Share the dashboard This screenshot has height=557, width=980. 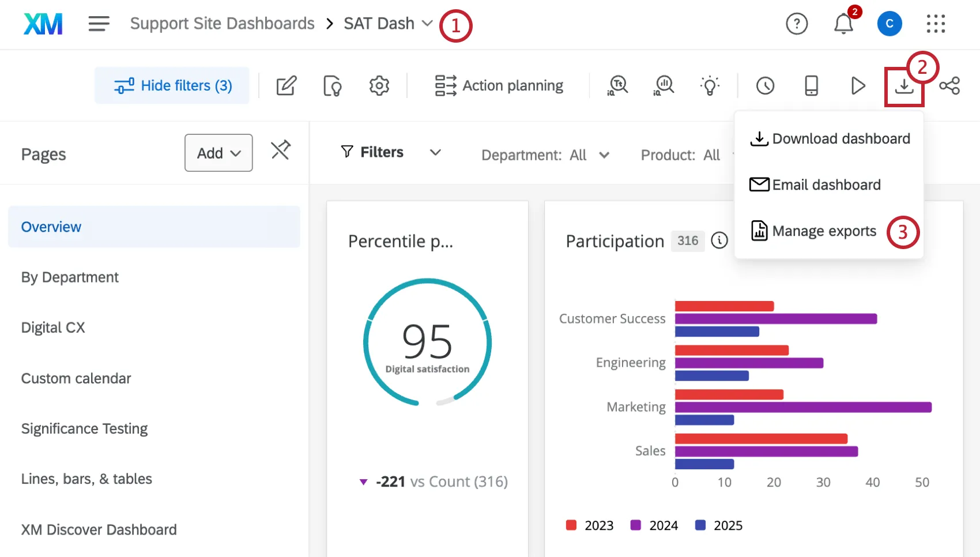(949, 85)
